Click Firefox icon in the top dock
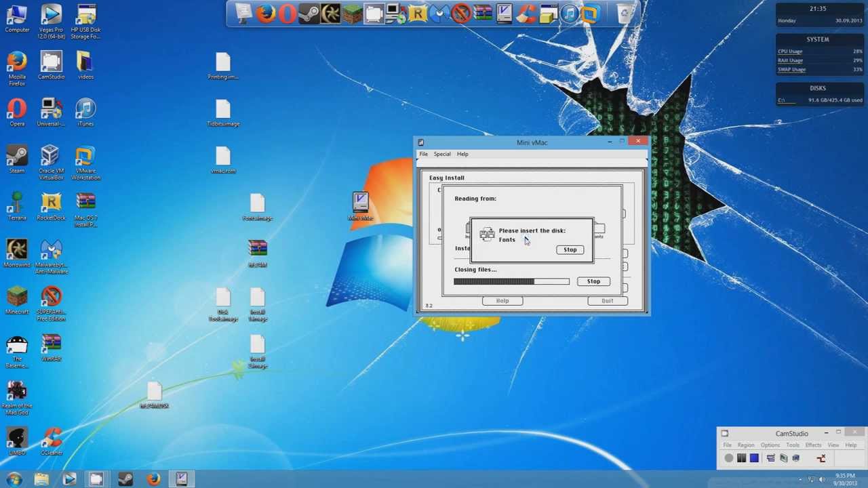868x488 pixels. pos(266,14)
